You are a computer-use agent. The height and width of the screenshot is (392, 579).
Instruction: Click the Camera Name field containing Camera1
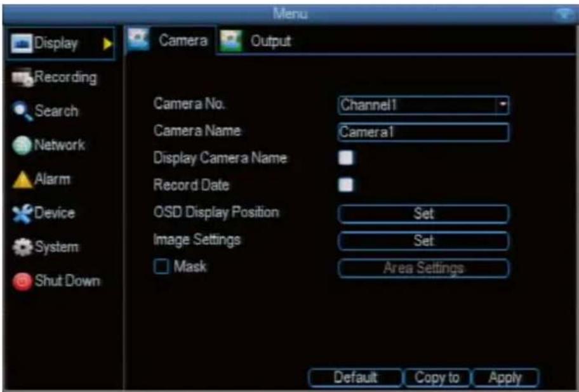point(423,132)
